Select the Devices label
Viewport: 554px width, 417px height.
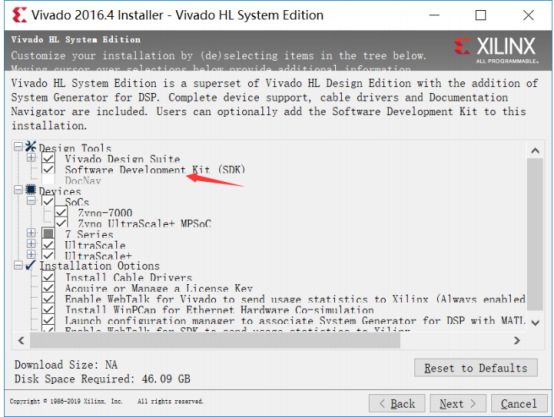pyautogui.click(x=60, y=192)
